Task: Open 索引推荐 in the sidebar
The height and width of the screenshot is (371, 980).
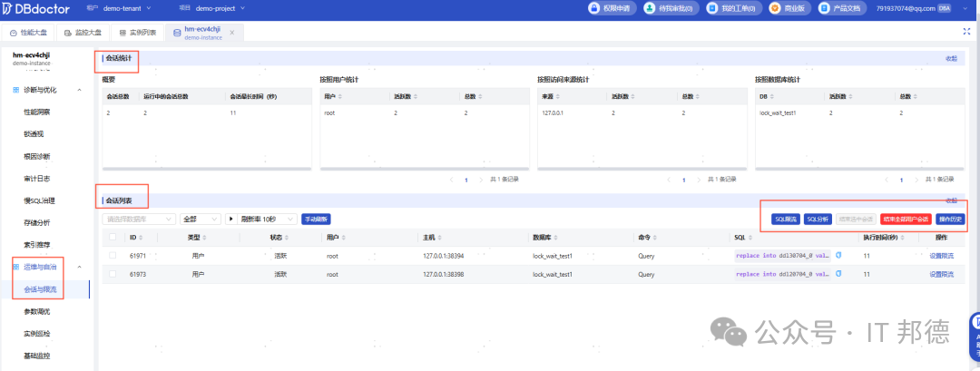Action: tap(37, 244)
